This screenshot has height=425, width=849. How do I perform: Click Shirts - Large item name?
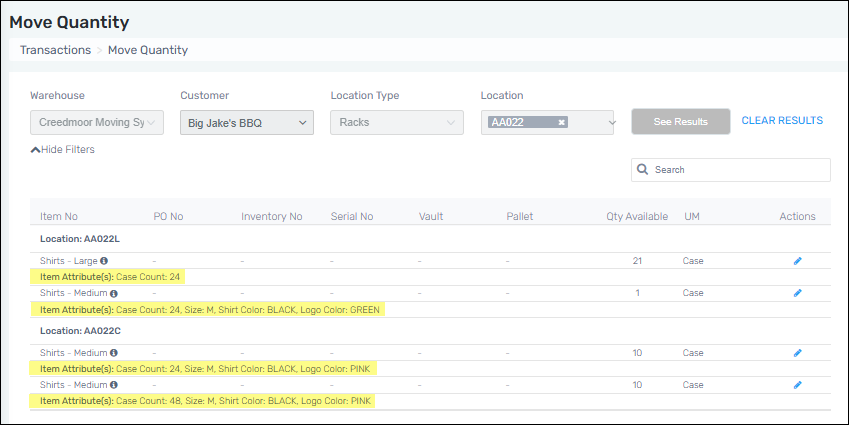68,261
